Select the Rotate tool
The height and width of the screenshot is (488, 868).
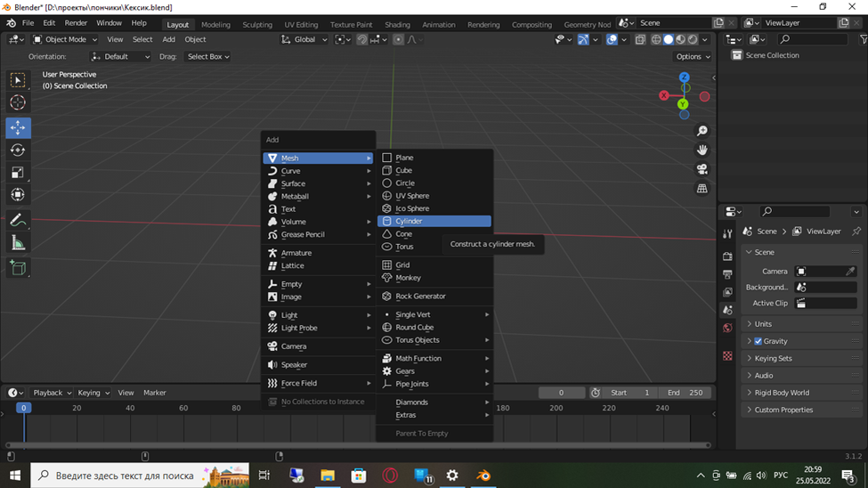tap(18, 150)
